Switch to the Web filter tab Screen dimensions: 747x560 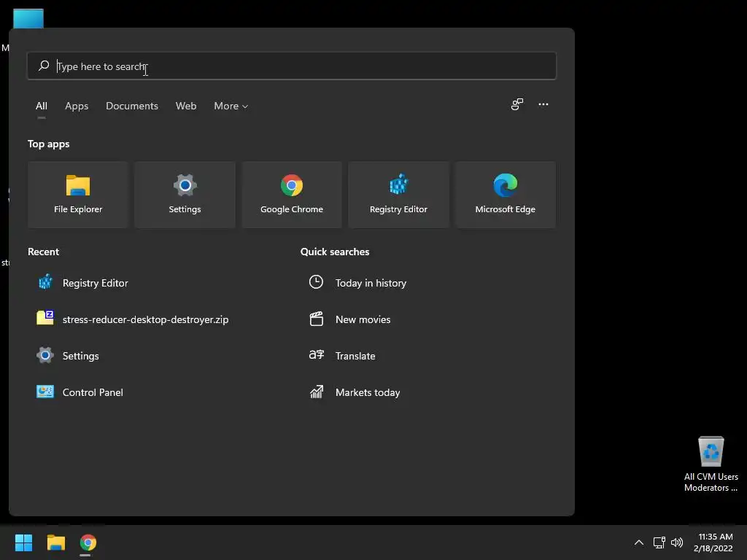[x=186, y=106]
